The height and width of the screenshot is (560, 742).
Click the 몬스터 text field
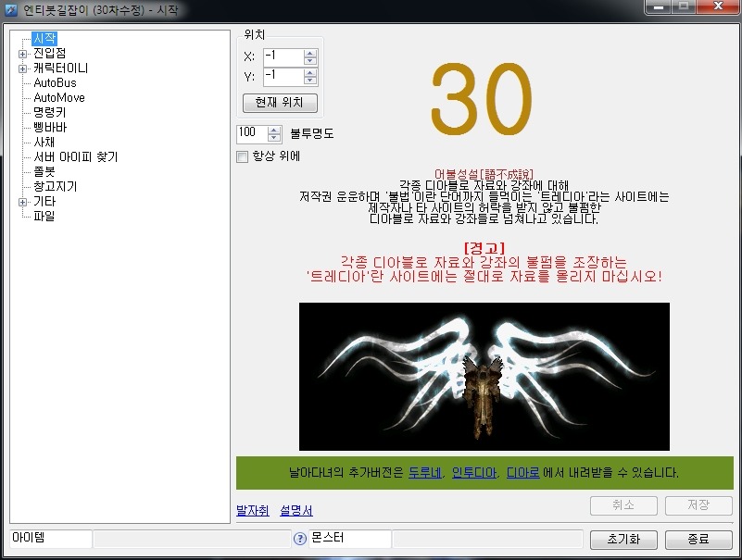(350, 539)
